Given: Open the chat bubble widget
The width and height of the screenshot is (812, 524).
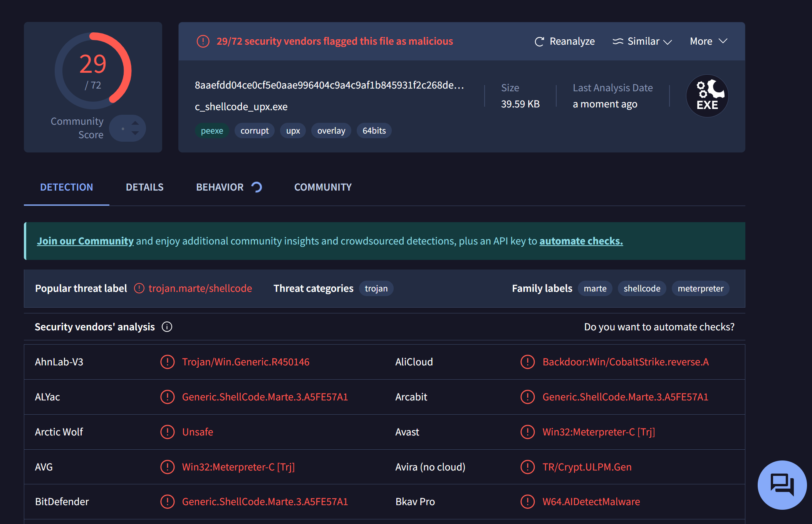Looking at the screenshot, I should tap(782, 485).
